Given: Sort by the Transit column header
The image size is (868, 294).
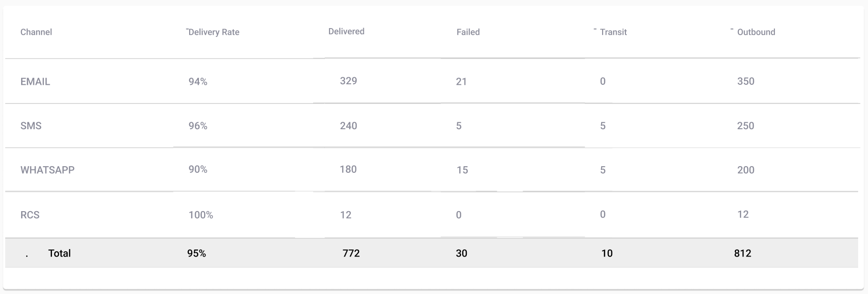Looking at the screenshot, I should tap(613, 32).
